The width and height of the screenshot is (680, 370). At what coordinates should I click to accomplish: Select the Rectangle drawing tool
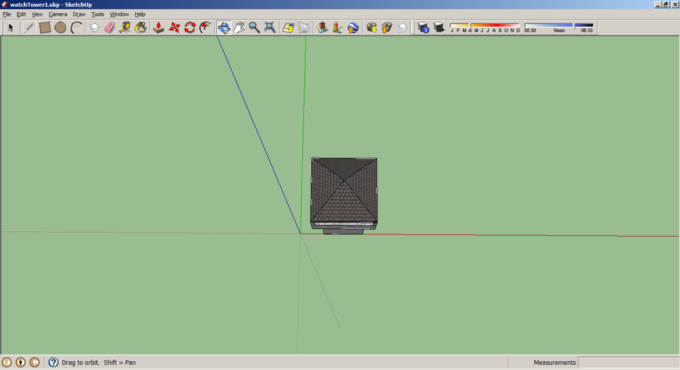pos(45,28)
